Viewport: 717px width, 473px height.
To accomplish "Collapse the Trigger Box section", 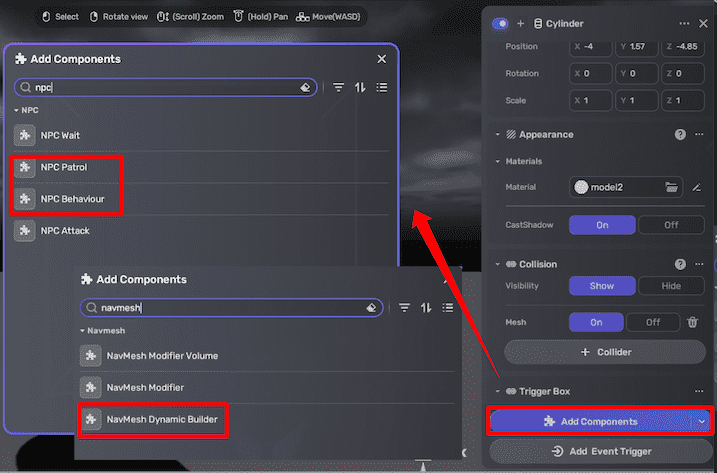I will pos(498,392).
